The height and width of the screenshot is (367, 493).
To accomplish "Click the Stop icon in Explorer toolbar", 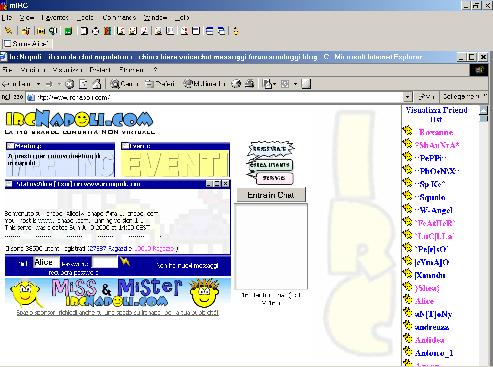I will (x=70, y=84).
